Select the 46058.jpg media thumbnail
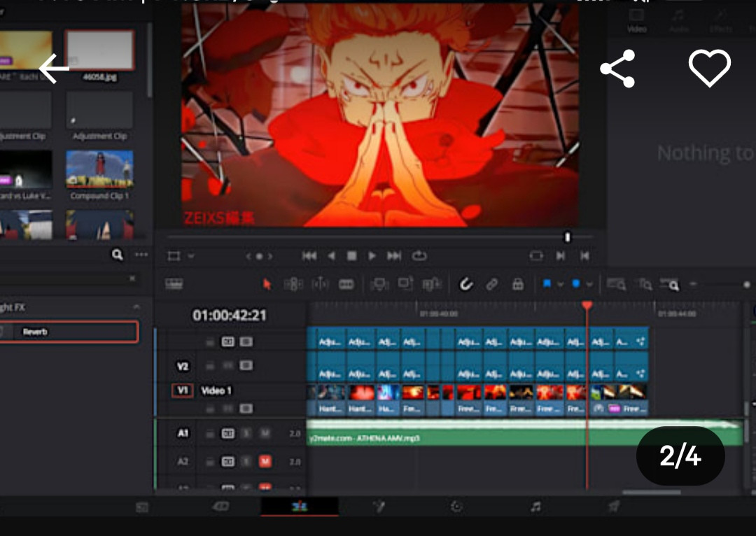Image resolution: width=756 pixels, height=536 pixels. pos(100,51)
